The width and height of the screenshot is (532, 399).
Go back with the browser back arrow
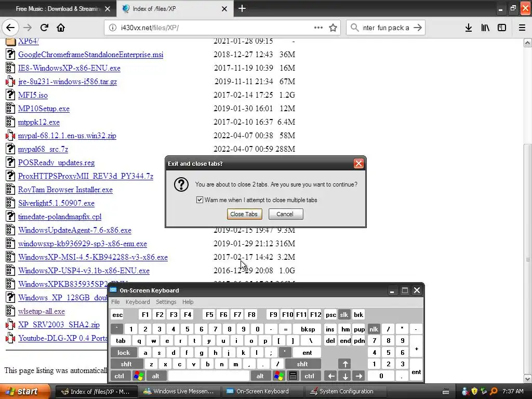pyautogui.click(x=10, y=28)
